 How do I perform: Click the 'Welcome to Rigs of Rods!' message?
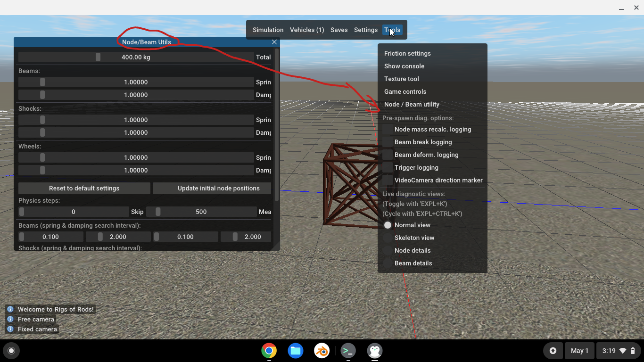[56, 309]
